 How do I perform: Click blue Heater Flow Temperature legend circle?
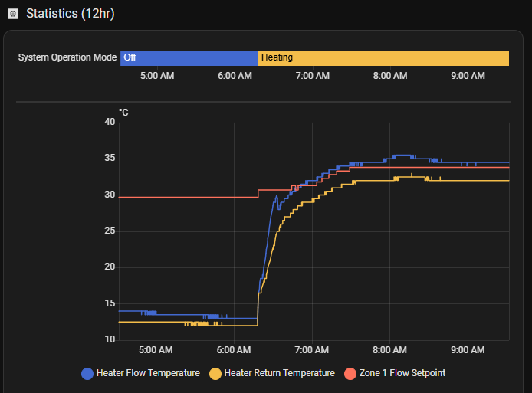coord(87,373)
